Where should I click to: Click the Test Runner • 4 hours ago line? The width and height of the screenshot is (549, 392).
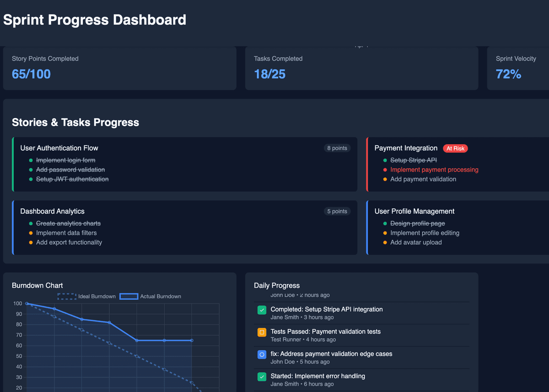click(x=303, y=340)
